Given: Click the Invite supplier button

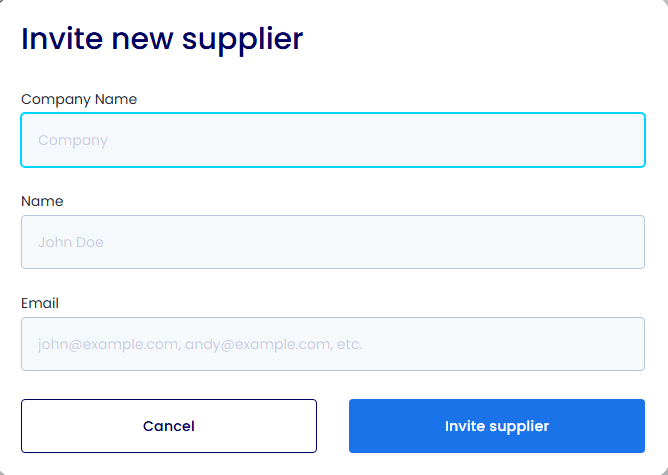Looking at the screenshot, I should click(496, 426).
